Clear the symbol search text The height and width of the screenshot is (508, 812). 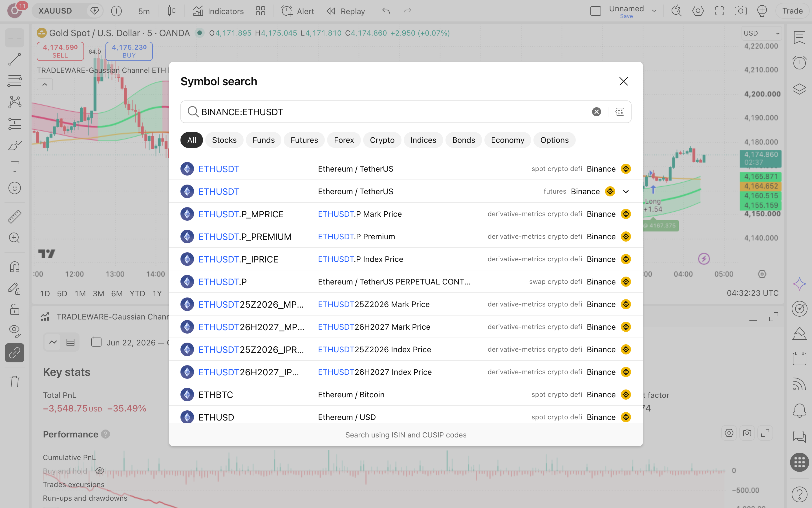pos(596,112)
